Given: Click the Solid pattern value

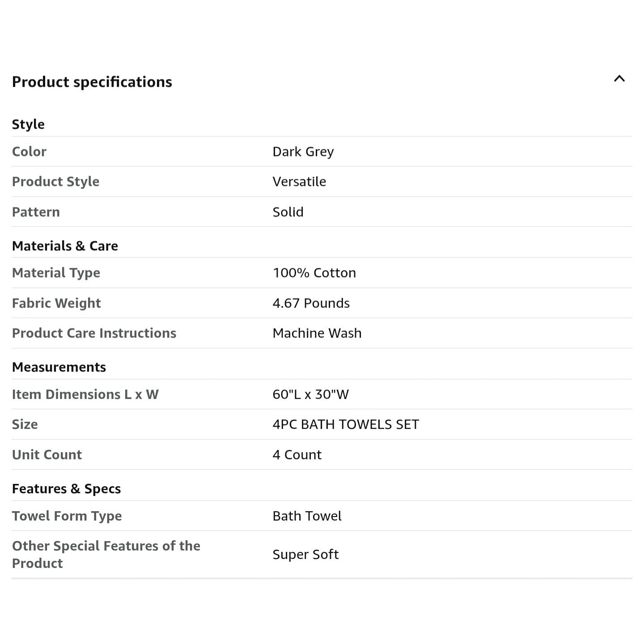Looking at the screenshot, I should [288, 212].
